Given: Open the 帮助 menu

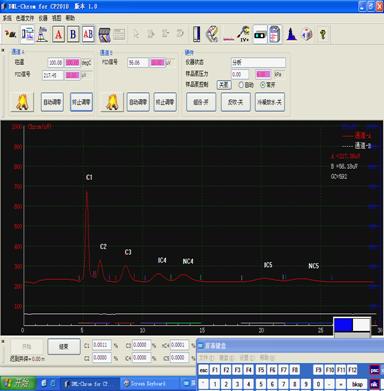Looking at the screenshot, I should (x=70, y=18).
